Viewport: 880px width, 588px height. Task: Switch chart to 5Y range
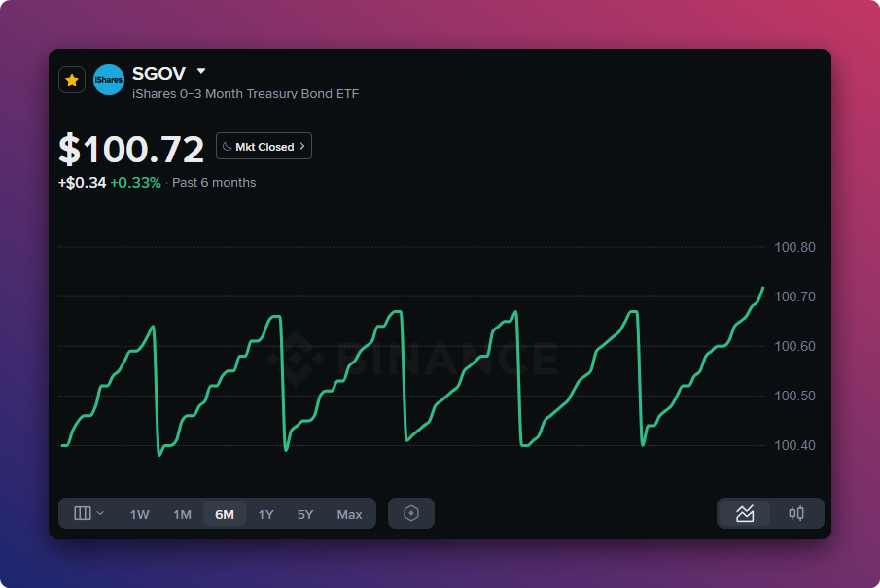coord(305,514)
